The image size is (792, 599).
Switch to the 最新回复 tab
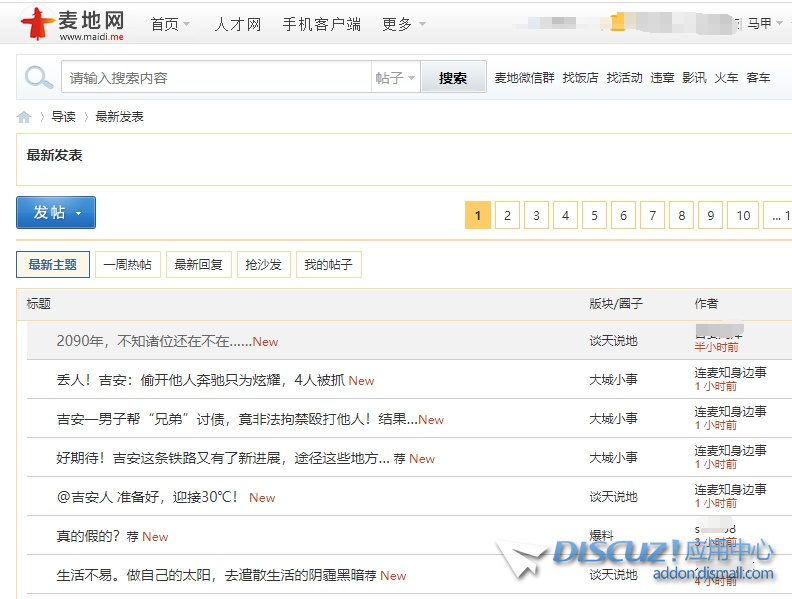(199, 265)
